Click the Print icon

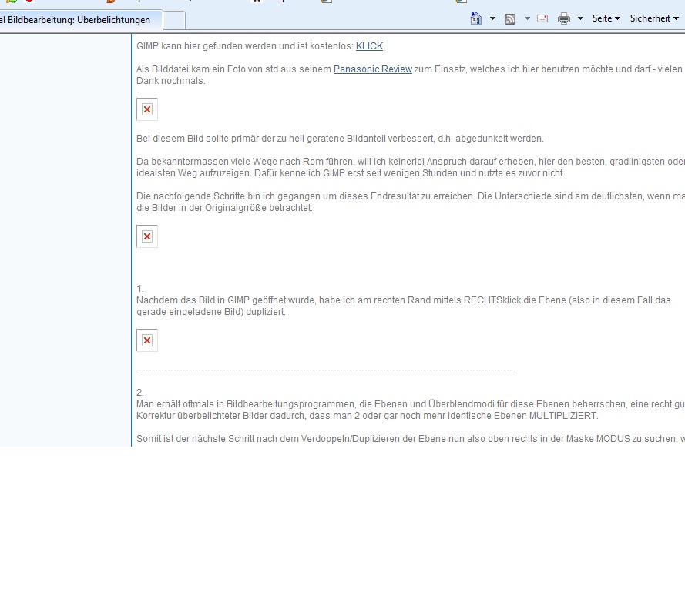tap(564, 18)
